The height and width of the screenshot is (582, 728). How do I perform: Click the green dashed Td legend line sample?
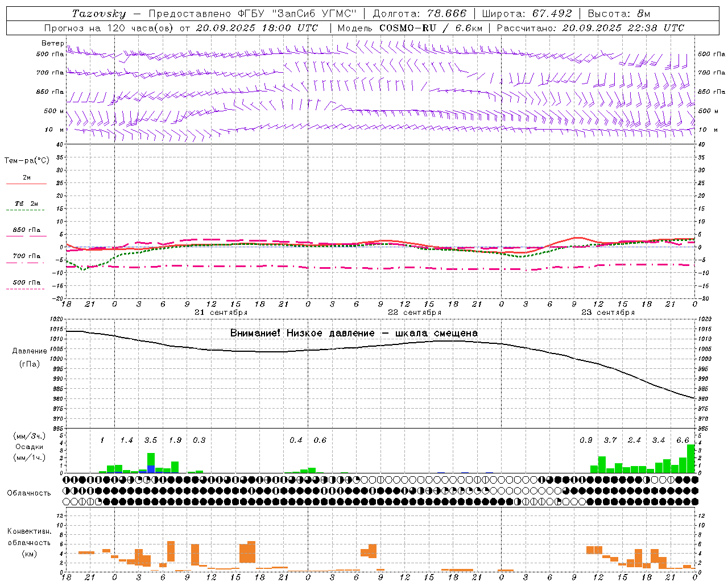pos(25,210)
